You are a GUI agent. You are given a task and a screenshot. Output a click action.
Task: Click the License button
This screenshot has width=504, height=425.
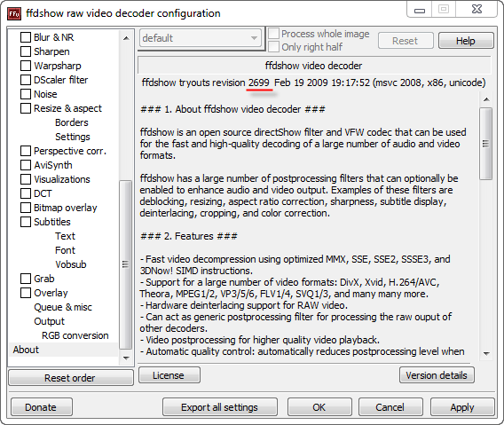point(169,375)
